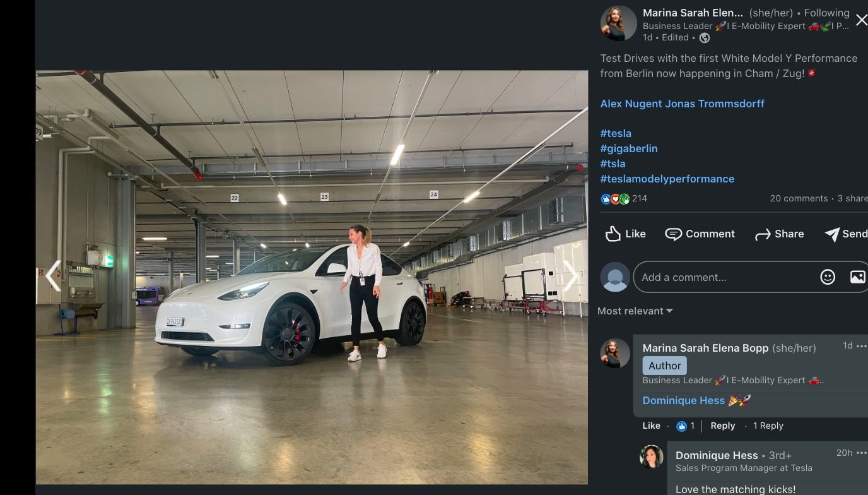
Task: Click the Share arrow icon
Action: (763, 234)
